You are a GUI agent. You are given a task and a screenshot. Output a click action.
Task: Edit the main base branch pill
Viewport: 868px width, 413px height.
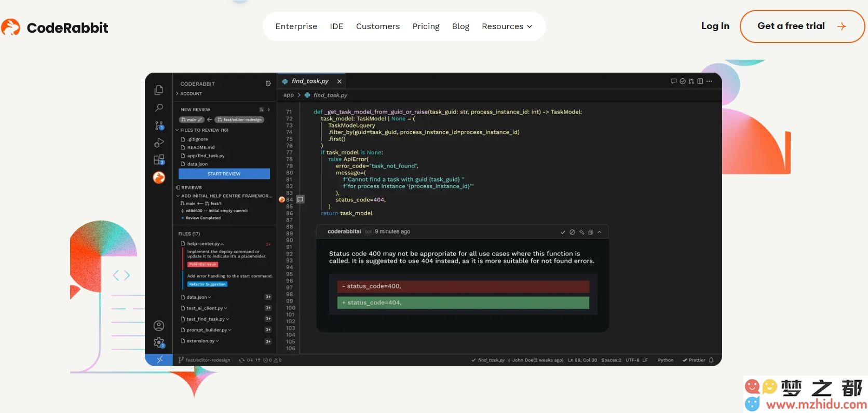pos(192,120)
